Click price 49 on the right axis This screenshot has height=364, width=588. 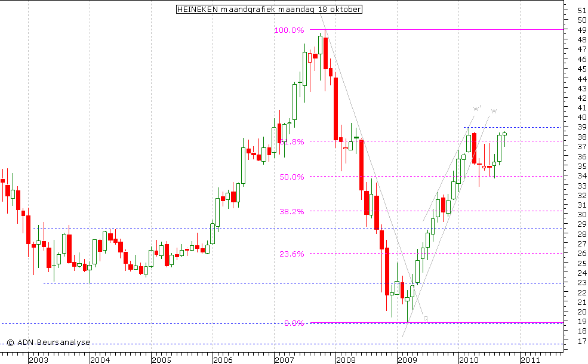click(x=582, y=30)
